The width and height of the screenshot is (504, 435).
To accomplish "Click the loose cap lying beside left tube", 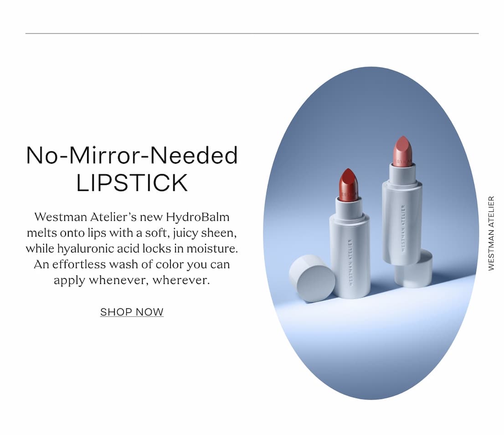I will [x=312, y=278].
